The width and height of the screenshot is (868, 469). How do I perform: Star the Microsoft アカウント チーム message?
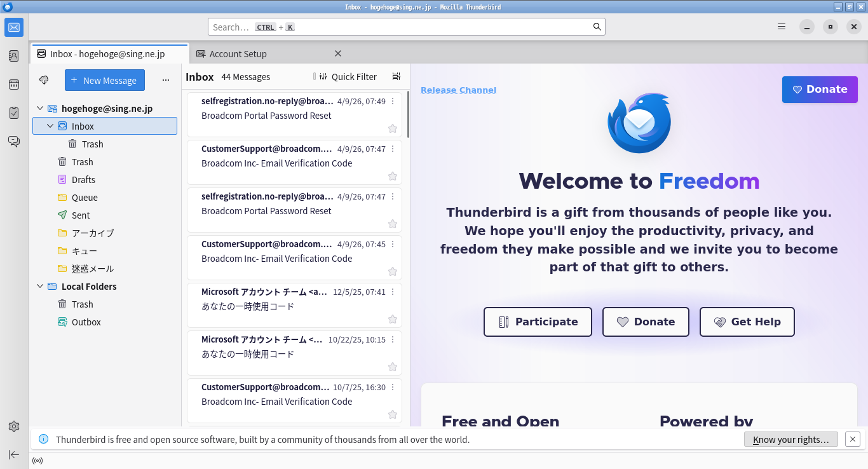pos(392,319)
